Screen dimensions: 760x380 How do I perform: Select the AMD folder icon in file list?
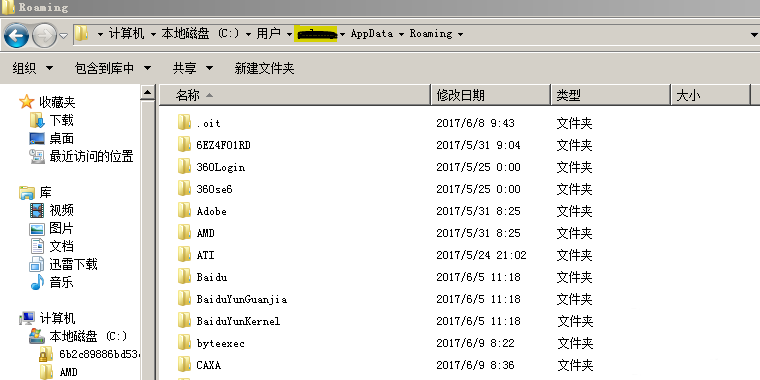point(184,233)
